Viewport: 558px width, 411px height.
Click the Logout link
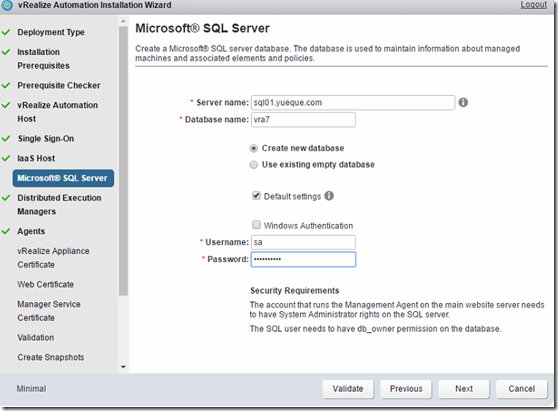[x=533, y=5]
